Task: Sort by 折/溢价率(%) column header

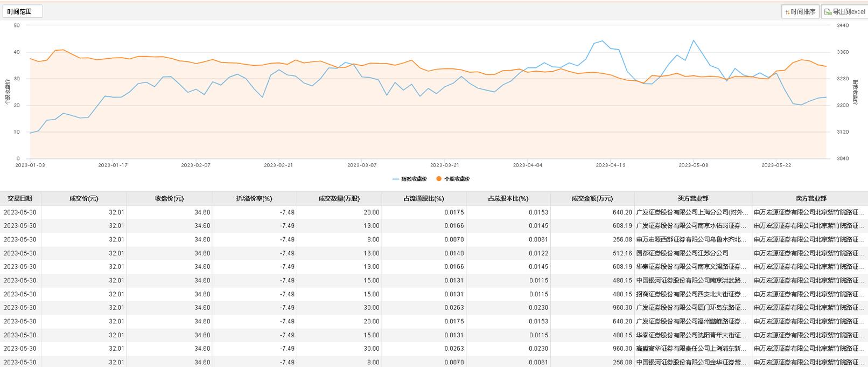Action: 254,198
